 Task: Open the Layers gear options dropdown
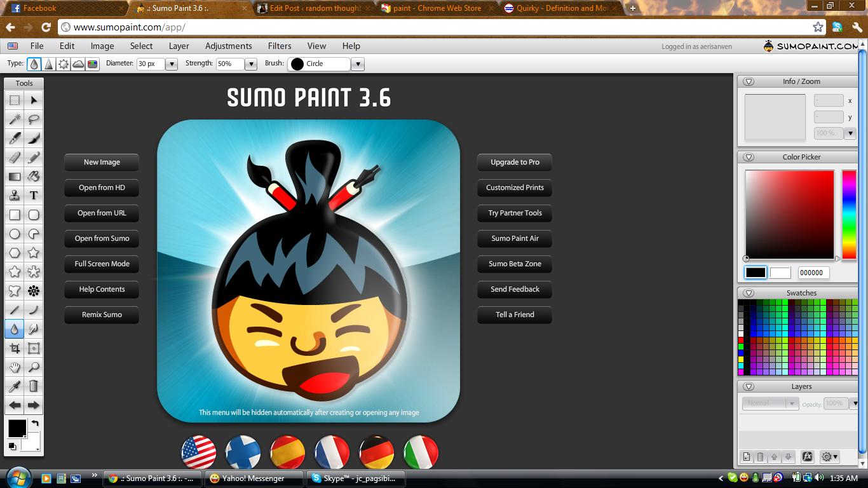pos(830,457)
